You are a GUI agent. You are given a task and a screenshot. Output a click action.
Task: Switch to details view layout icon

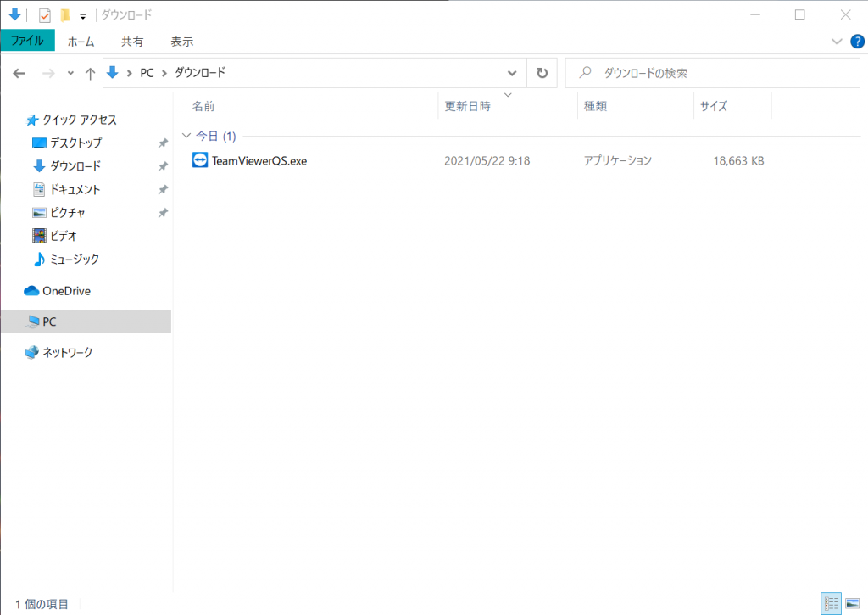[831, 603]
